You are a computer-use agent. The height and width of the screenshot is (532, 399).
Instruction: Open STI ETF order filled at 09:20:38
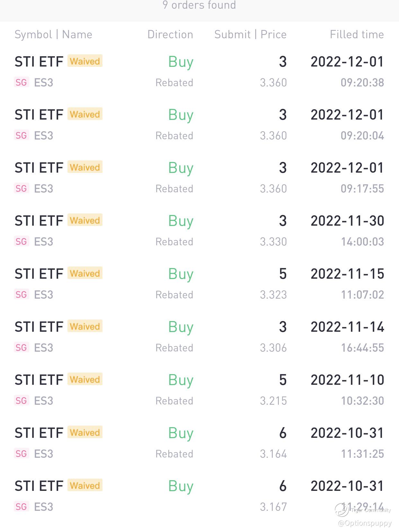[199, 72]
